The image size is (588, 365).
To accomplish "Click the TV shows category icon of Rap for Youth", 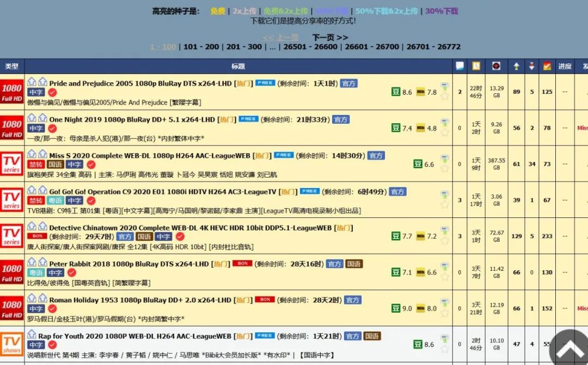I will pos(12,344).
